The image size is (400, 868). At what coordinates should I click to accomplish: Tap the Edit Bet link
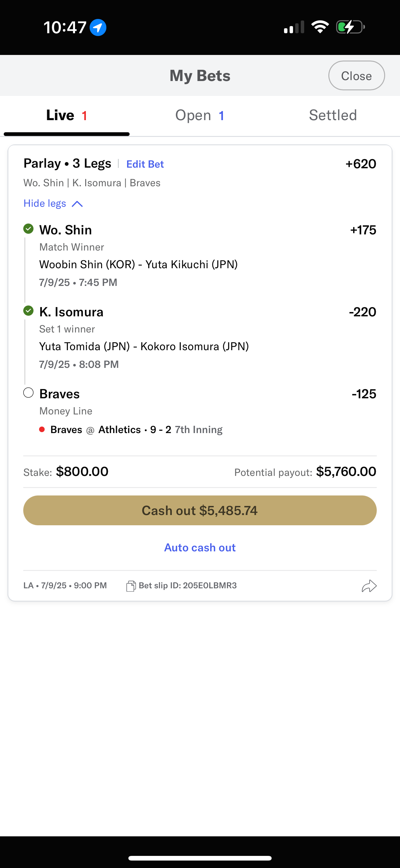[x=145, y=164]
